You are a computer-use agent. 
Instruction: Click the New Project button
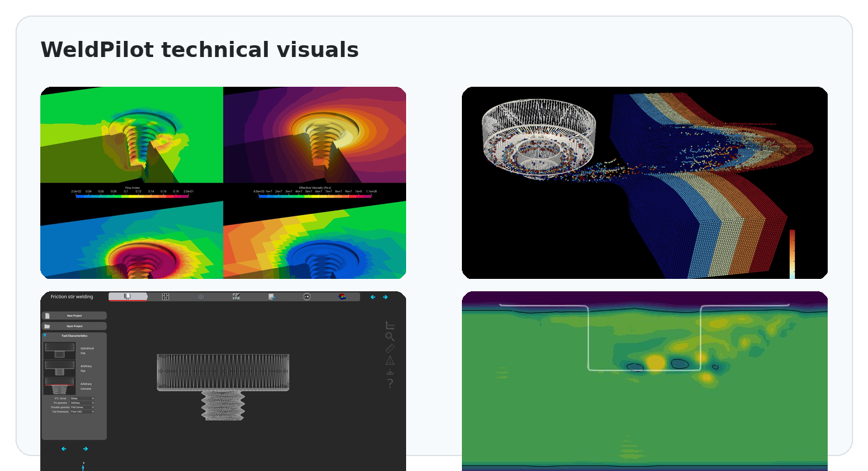pyautogui.click(x=74, y=315)
